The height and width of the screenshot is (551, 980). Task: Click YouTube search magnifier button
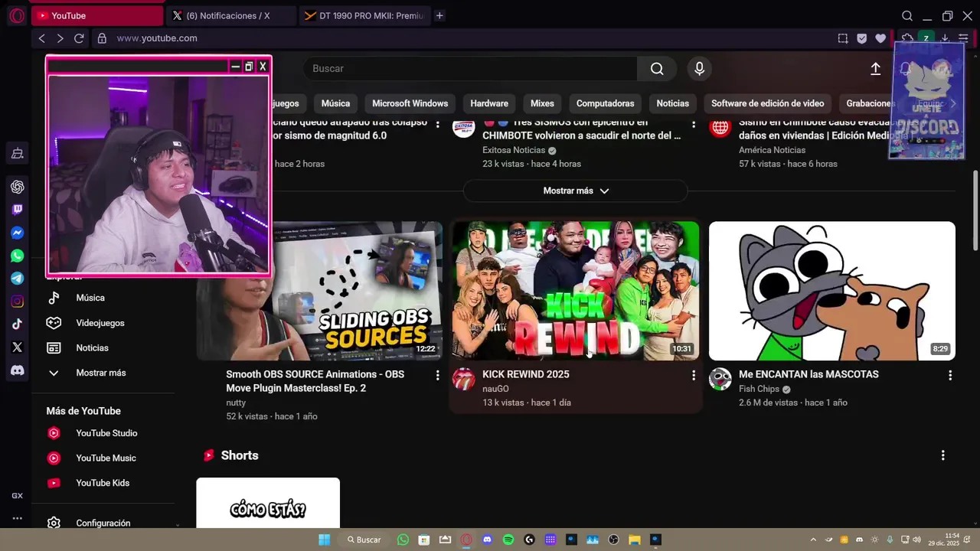(657, 69)
